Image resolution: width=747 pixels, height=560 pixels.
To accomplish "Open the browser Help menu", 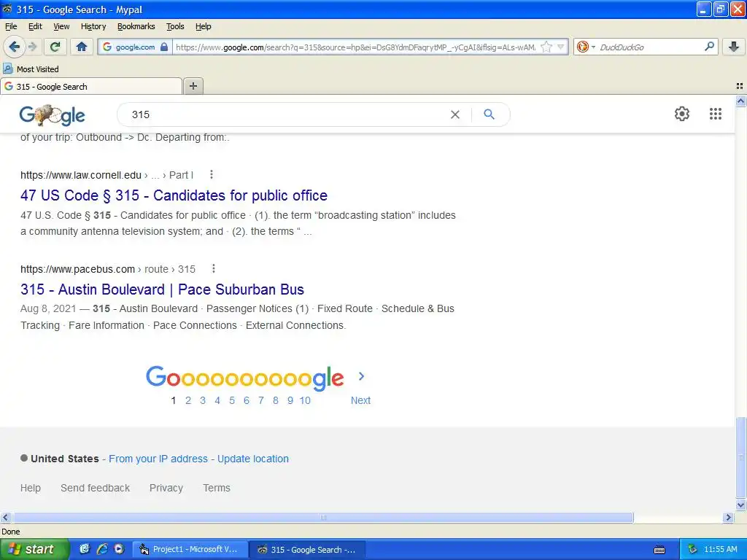I will tap(204, 26).
